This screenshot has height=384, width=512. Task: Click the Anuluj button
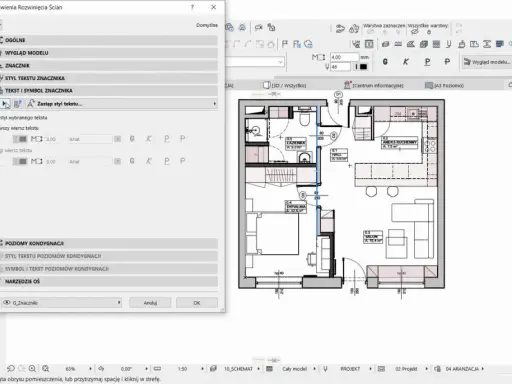(150, 303)
